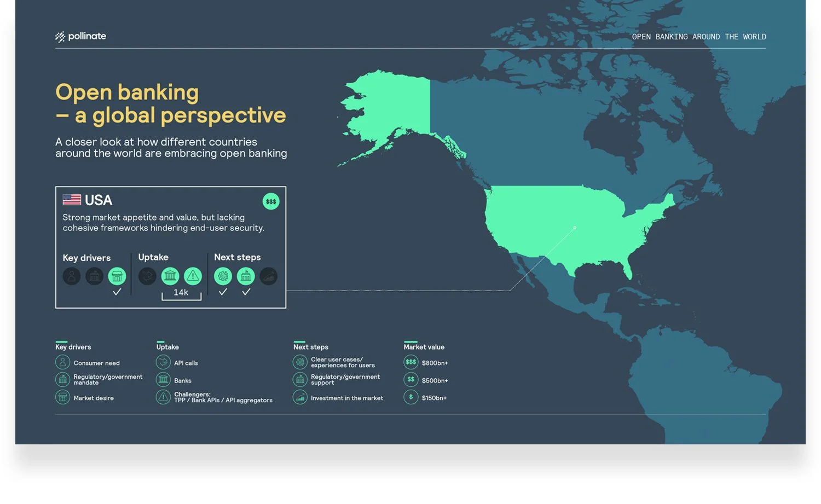The width and height of the screenshot is (821, 504).
Task: Click the Banks icon in the legend
Action: pos(163,379)
